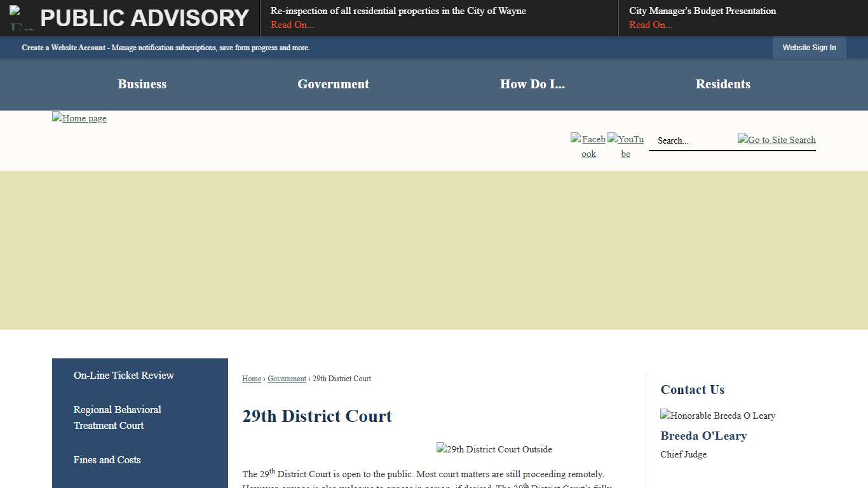
Task: Click the Go to Site Search icon
Action: 776,140
